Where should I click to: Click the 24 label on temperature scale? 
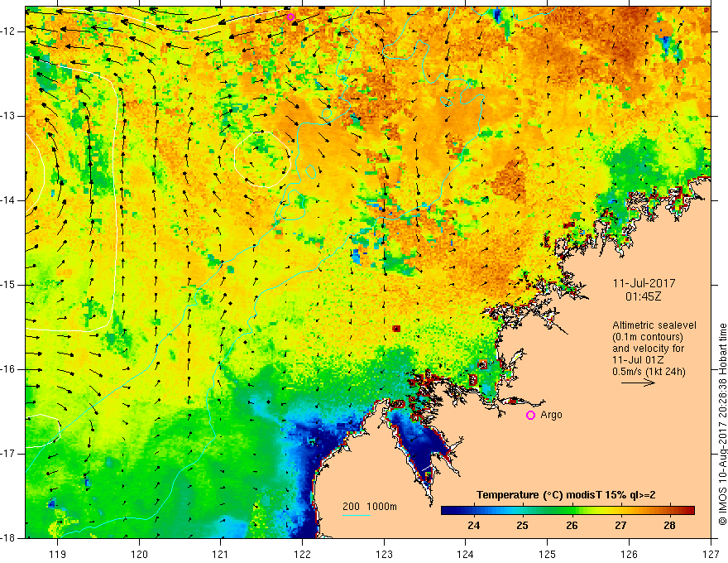tap(473, 526)
